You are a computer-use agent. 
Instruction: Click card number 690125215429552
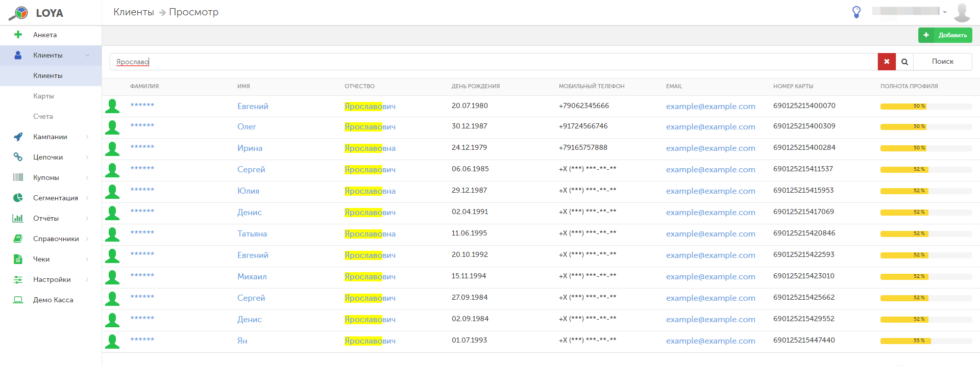coord(804,319)
